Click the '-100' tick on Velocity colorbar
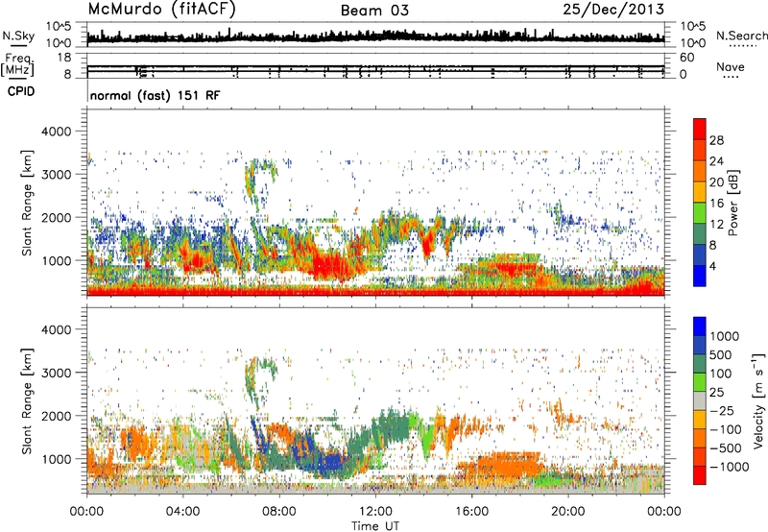This screenshot has height=532, width=768. [x=726, y=429]
